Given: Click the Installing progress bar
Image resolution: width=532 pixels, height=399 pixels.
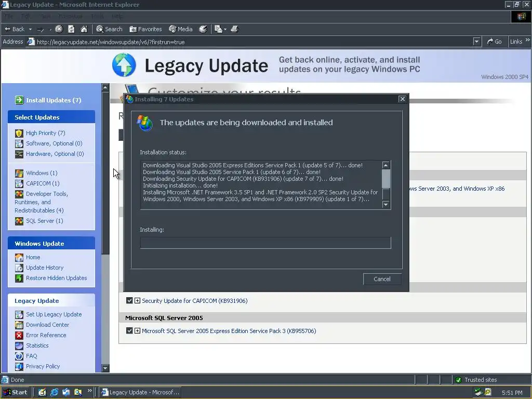Looking at the screenshot, I should (x=265, y=243).
